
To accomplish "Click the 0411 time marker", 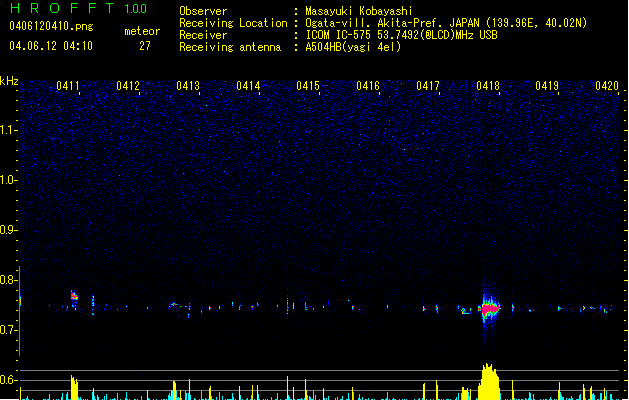I will coord(68,86).
